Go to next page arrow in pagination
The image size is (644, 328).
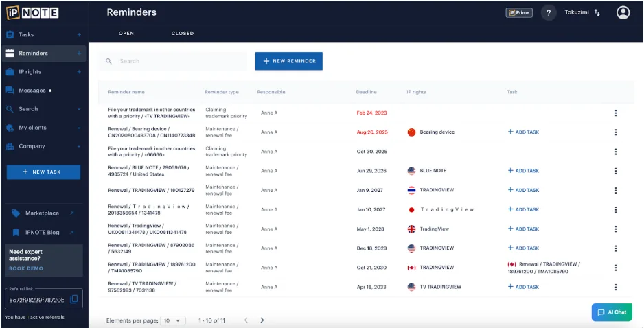click(262, 320)
